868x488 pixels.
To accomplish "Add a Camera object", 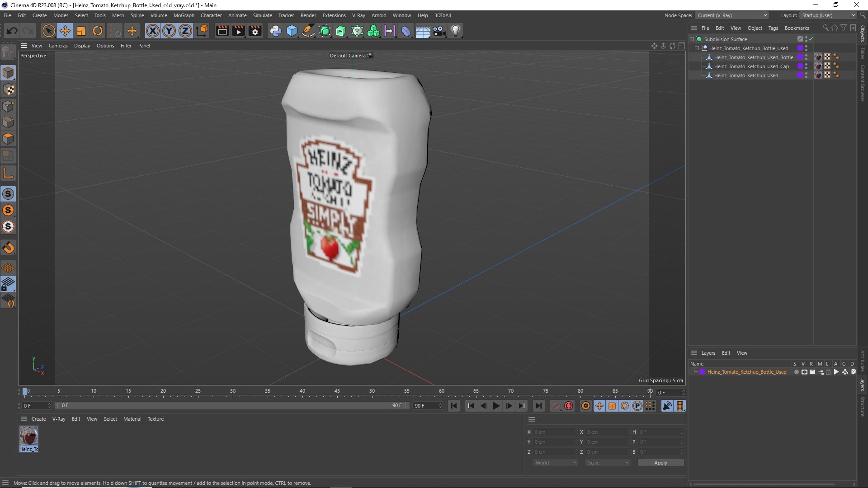I will pyautogui.click(x=439, y=31).
